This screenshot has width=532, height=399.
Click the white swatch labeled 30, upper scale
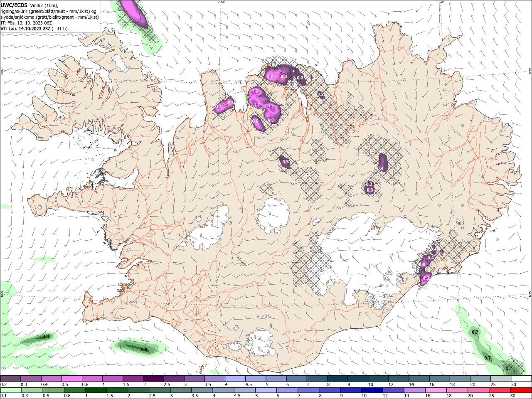point(522,379)
